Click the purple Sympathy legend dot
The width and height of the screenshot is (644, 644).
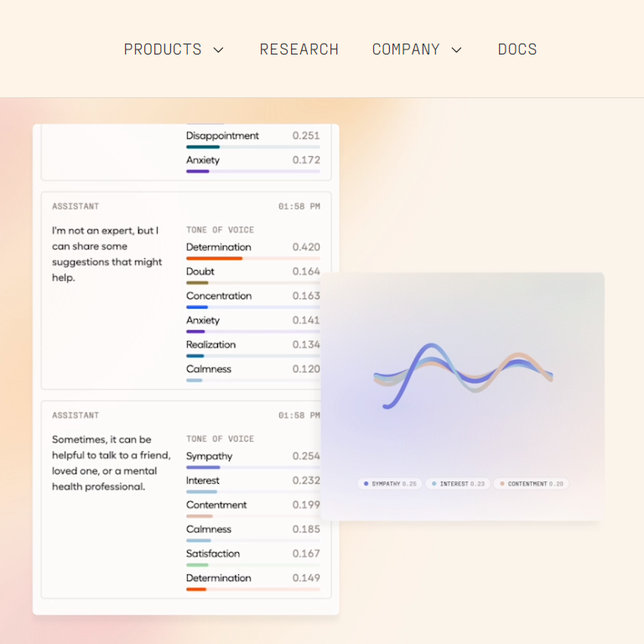366,484
